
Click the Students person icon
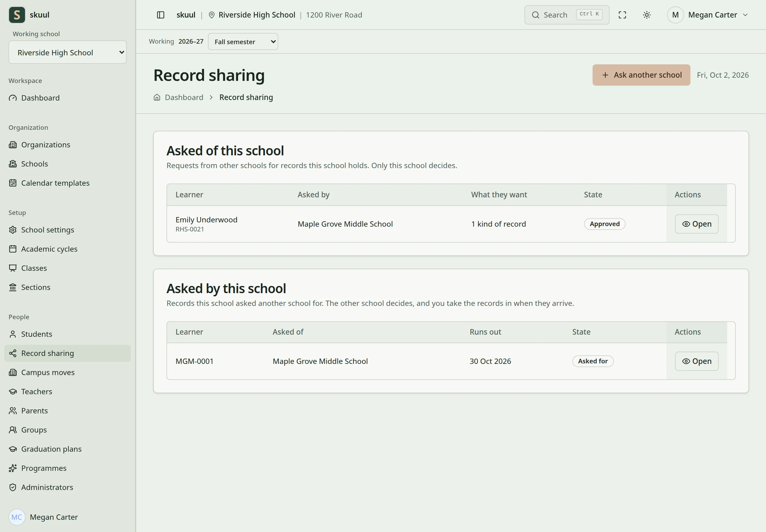13,334
